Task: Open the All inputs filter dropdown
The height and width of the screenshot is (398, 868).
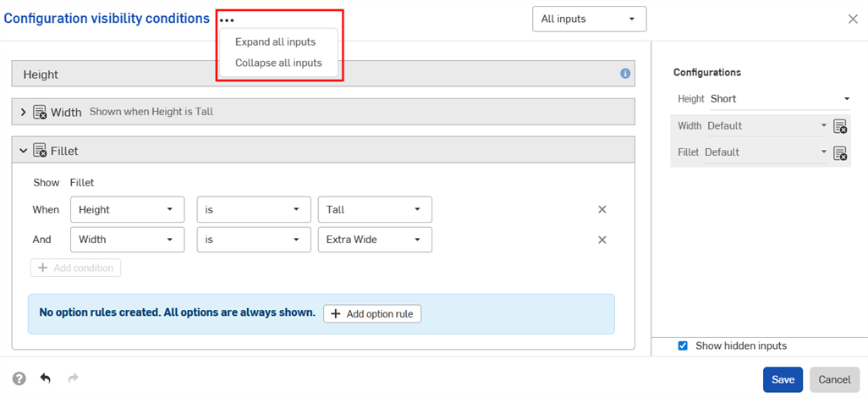Action: pyautogui.click(x=589, y=19)
